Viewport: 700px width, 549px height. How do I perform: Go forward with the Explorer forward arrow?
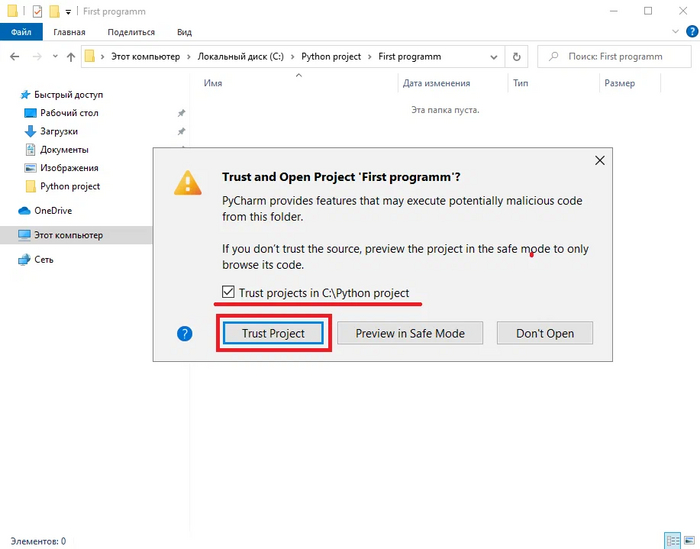point(37,57)
